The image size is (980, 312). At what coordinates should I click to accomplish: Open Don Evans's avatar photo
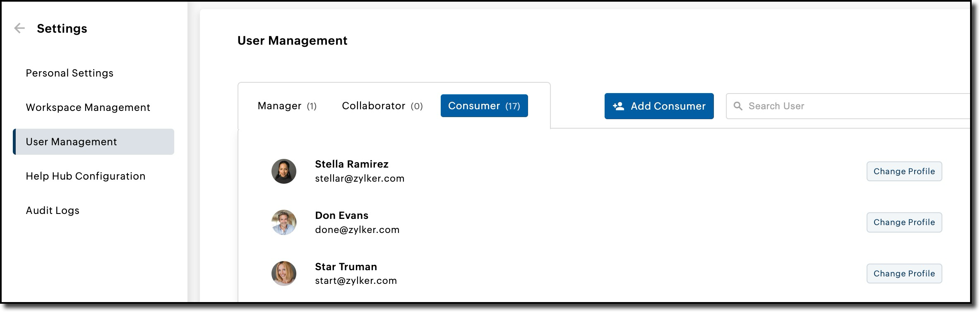284,222
